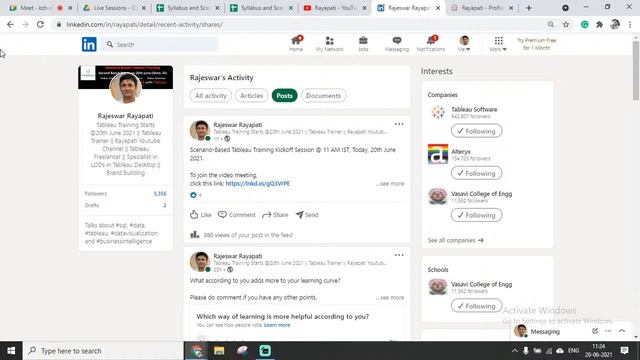640x360 pixels.
Task: Click See all companies link
Action: (456, 240)
